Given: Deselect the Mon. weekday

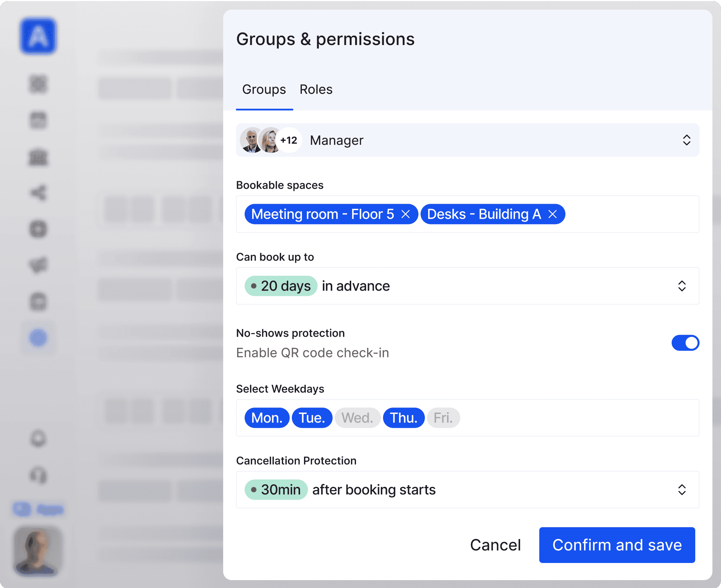Looking at the screenshot, I should coord(266,417).
